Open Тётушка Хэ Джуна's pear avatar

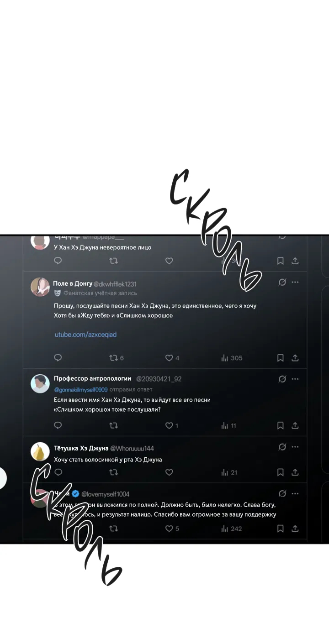tap(40, 452)
